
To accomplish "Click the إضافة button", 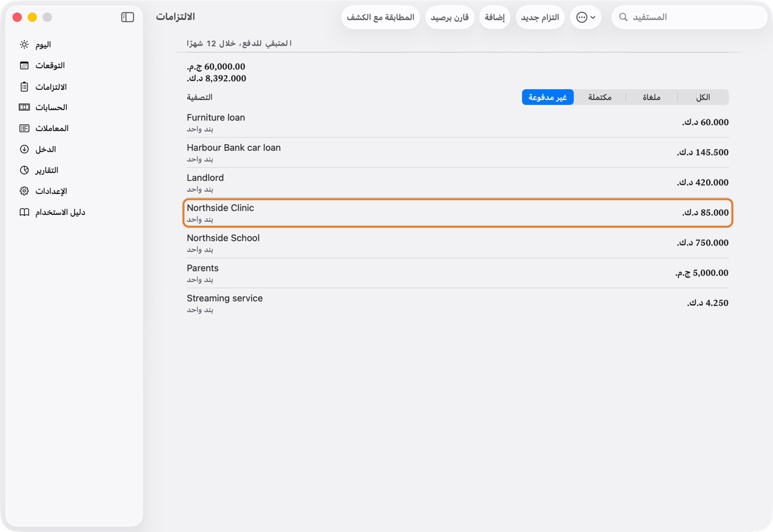I will (x=495, y=17).
